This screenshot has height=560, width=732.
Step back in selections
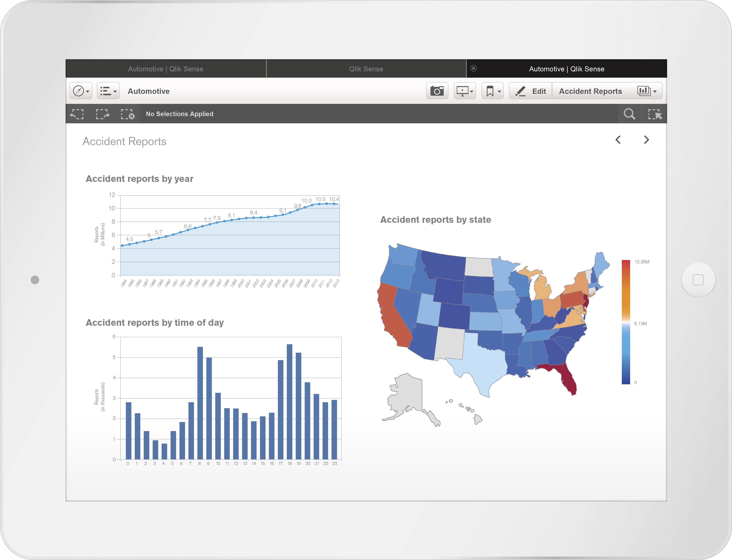(77, 114)
